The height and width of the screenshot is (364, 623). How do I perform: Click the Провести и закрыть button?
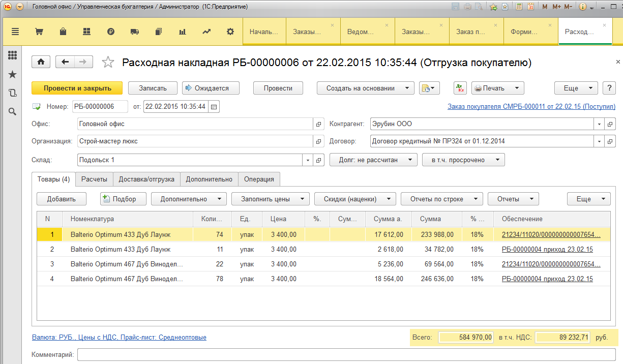tap(77, 88)
